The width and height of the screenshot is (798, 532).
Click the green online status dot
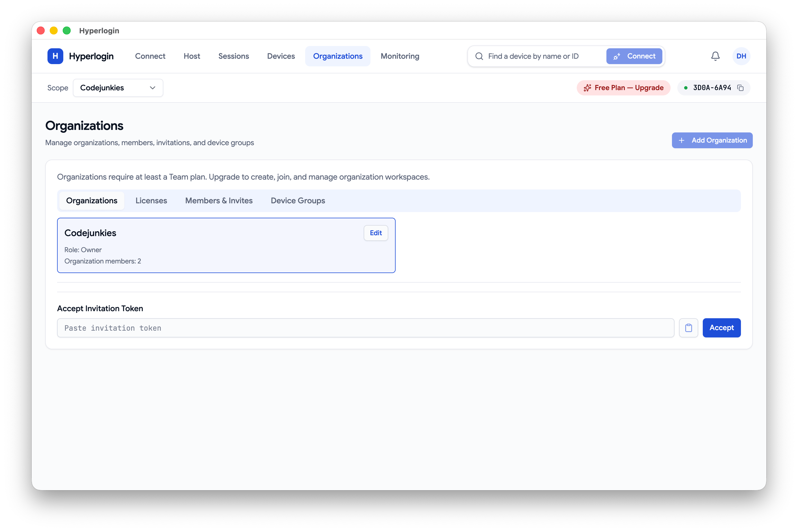click(686, 88)
